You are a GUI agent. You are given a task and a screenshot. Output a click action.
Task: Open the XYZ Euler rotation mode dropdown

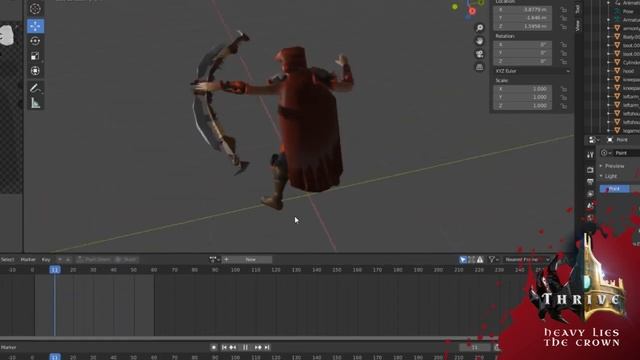(x=532, y=71)
